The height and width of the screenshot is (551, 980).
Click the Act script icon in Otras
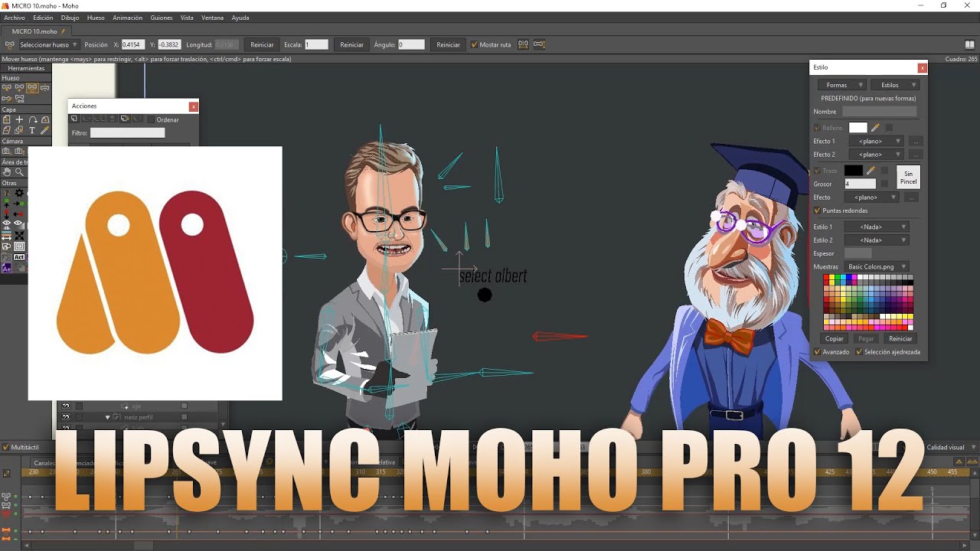pos(19,257)
